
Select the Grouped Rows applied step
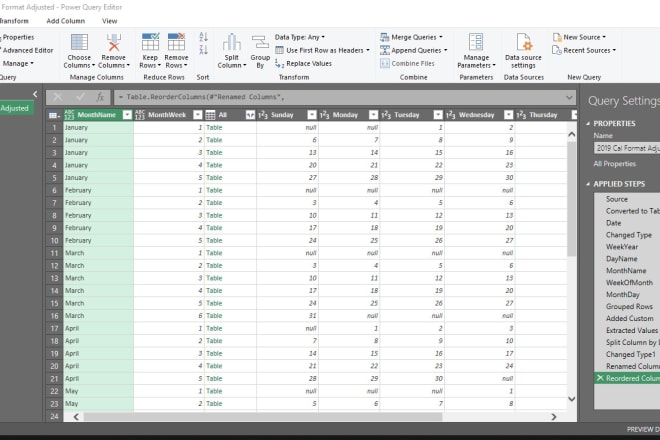[627, 307]
